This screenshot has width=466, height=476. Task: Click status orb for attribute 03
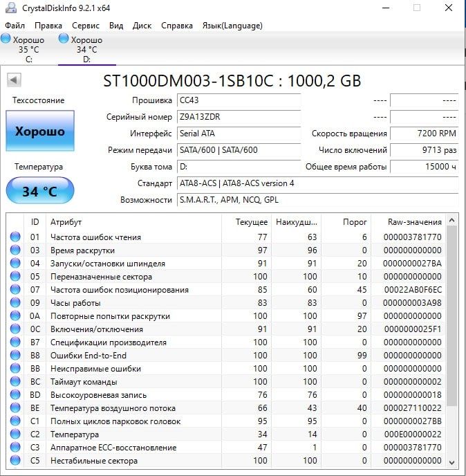tap(15, 250)
